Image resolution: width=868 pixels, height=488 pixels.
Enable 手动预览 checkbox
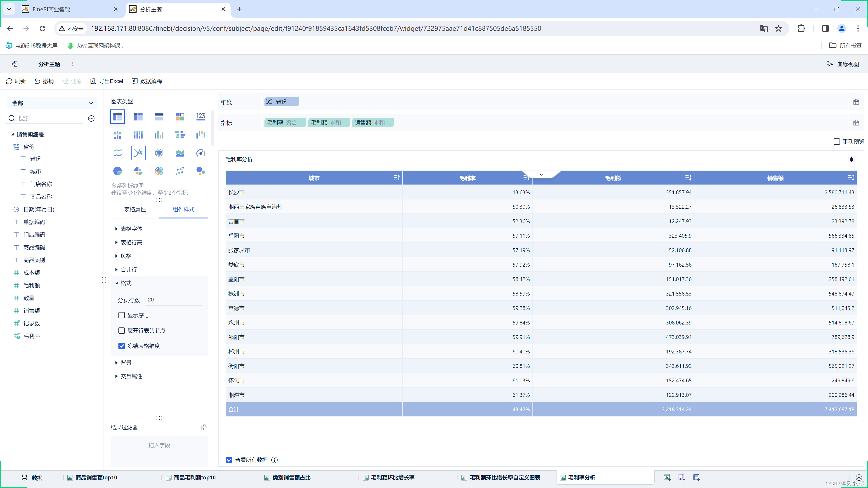tap(836, 142)
